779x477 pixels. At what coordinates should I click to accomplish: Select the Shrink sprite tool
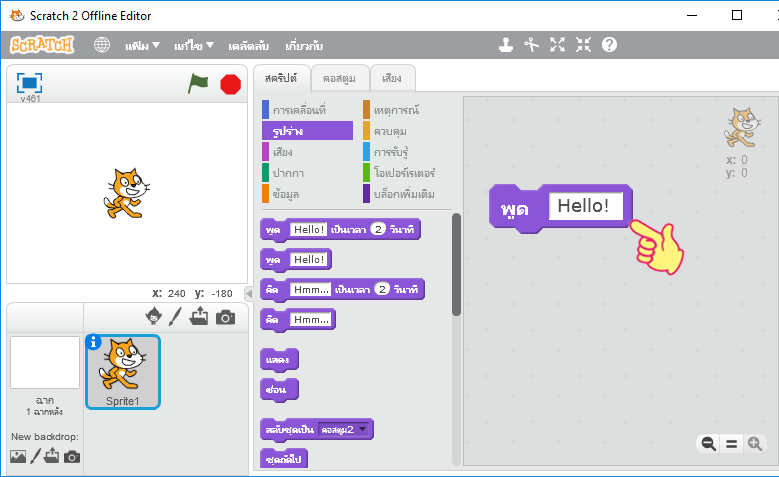point(583,45)
